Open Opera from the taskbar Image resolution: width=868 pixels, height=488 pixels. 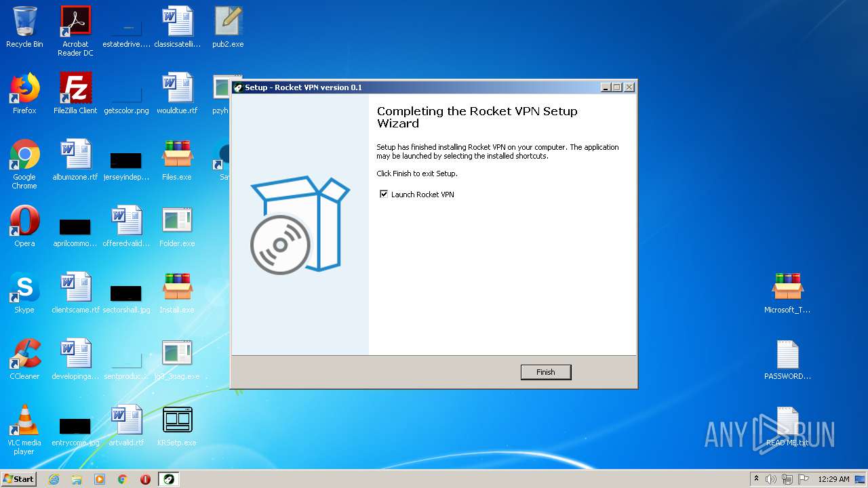145,479
